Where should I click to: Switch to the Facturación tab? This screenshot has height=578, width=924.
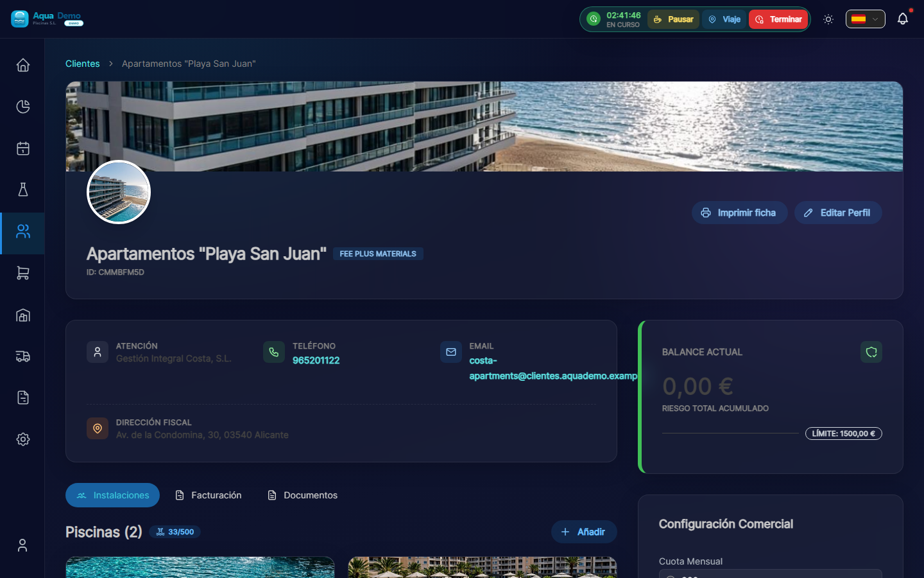(209, 495)
